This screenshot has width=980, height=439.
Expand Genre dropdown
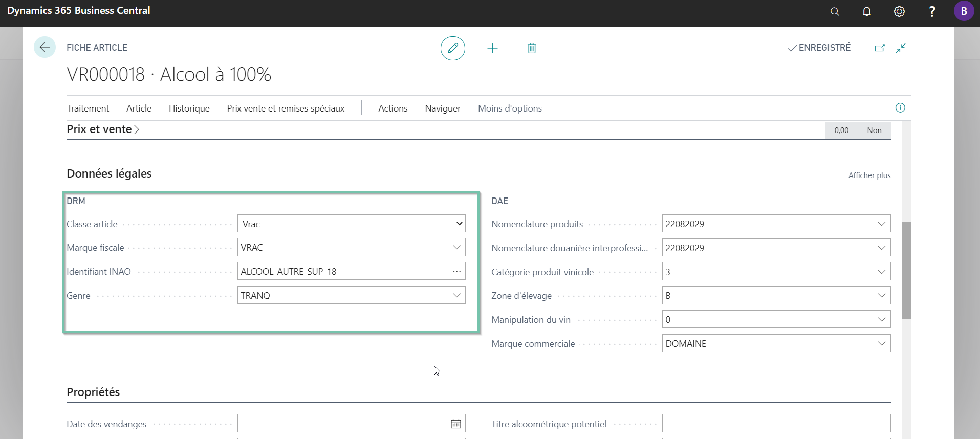click(457, 295)
